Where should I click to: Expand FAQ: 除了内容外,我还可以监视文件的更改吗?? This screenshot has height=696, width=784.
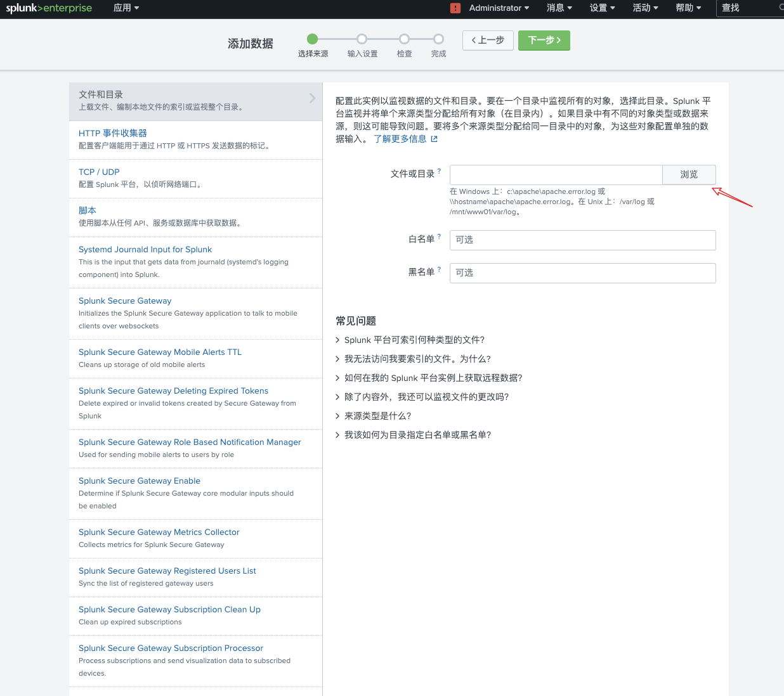422,397
